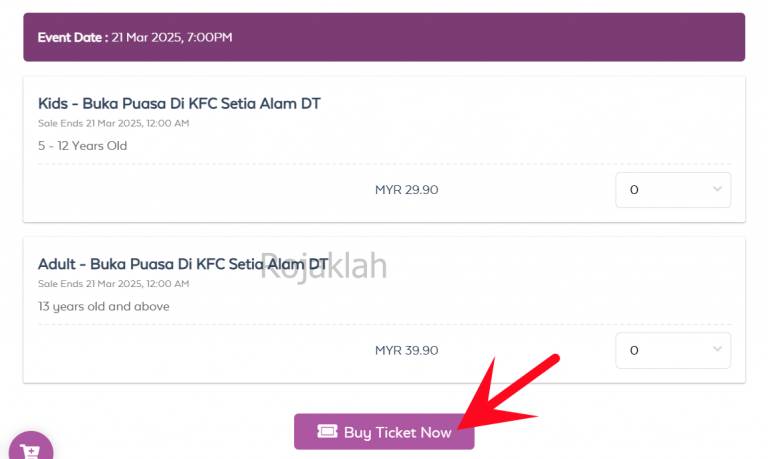Click the Buy Ticket Now button
This screenshot has width=768, height=459.
click(384, 432)
